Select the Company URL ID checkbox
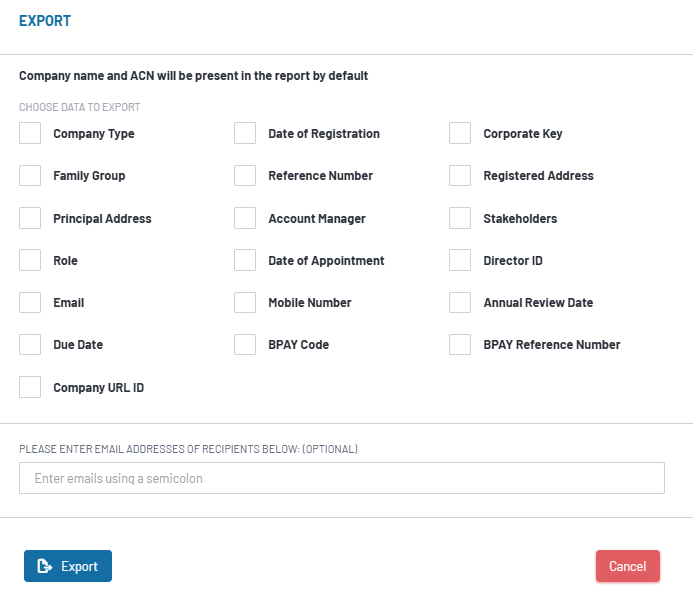This screenshot has width=693, height=604. coord(30,387)
